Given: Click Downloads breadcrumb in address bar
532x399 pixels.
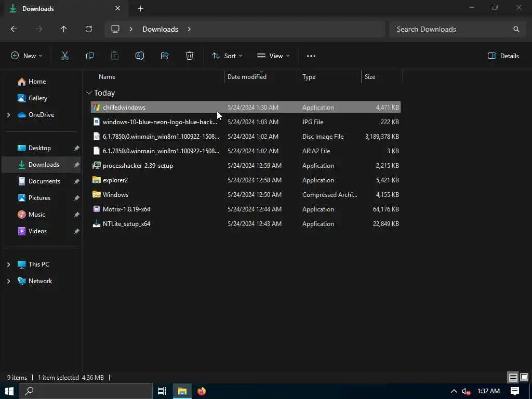Looking at the screenshot, I should click(160, 29).
